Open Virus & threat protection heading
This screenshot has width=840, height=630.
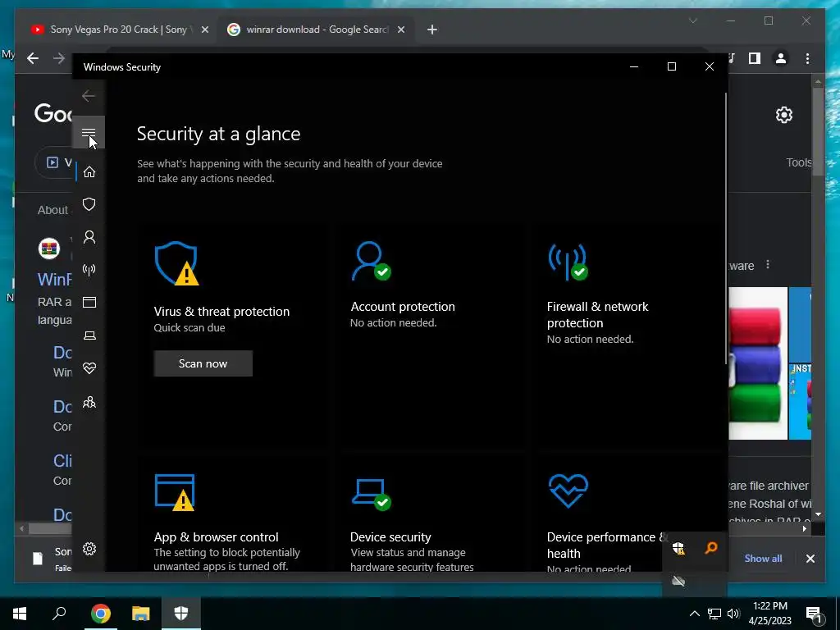point(221,311)
